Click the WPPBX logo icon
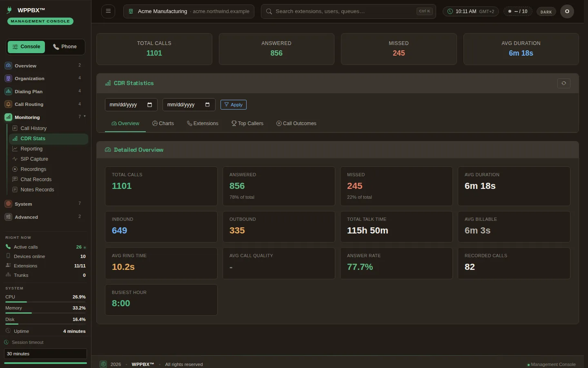Screen dimensions: 588x368 (x=9, y=10)
